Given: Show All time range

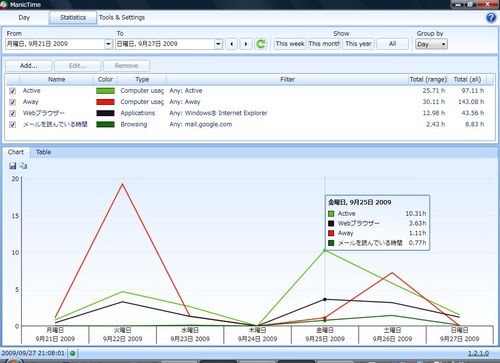Looking at the screenshot, I should [x=392, y=44].
